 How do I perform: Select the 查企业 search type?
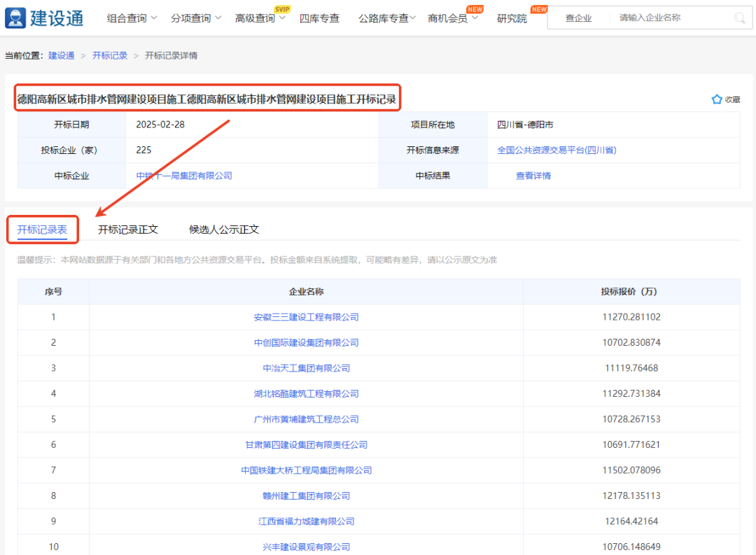[x=578, y=18]
